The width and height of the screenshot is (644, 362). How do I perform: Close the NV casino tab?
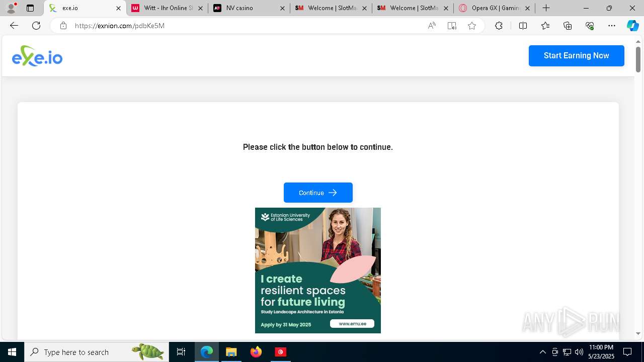282,8
